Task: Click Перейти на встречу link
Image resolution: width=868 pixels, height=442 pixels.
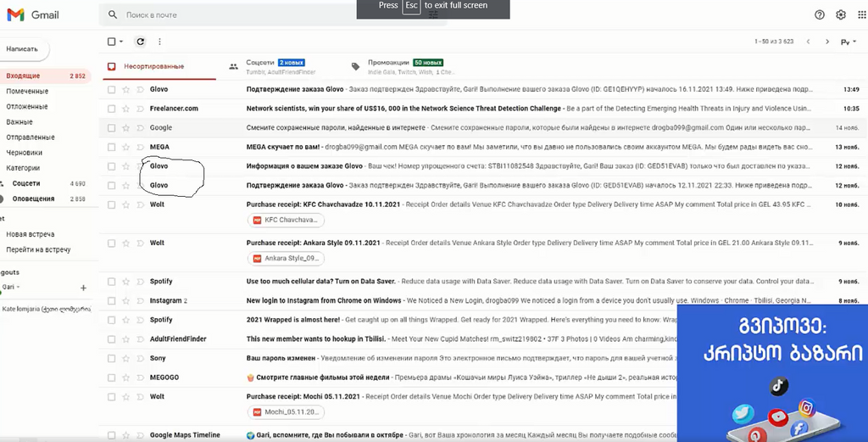Action: click(x=38, y=249)
